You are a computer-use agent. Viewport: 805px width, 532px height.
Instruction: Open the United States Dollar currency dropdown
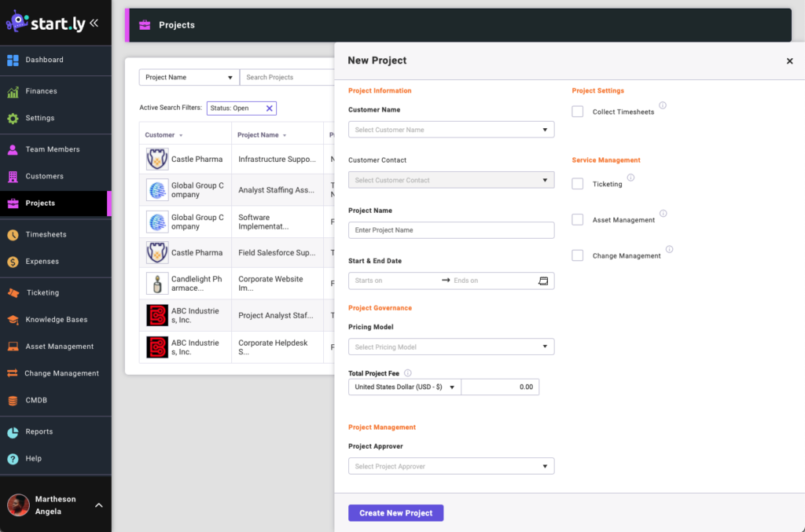(404, 387)
